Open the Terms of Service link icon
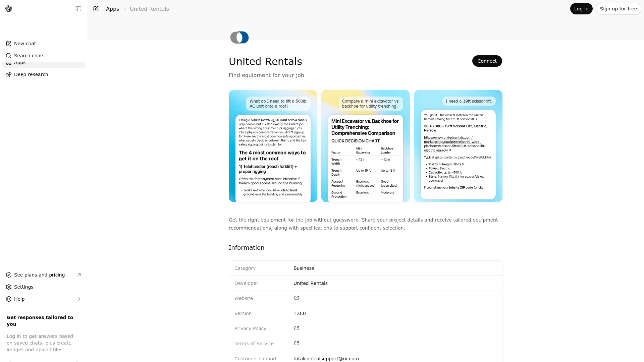Image resolution: width=644 pixels, height=362 pixels. (x=297, y=343)
